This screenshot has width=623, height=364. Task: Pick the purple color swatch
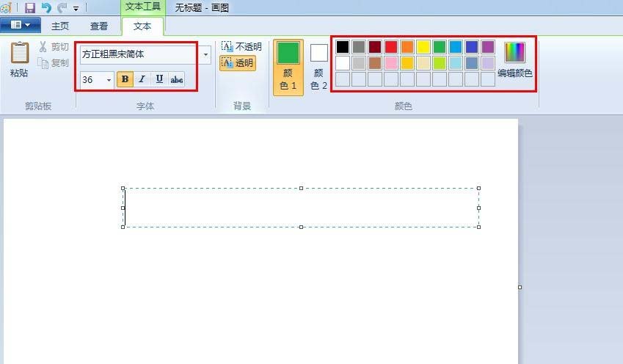click(488, 47)
